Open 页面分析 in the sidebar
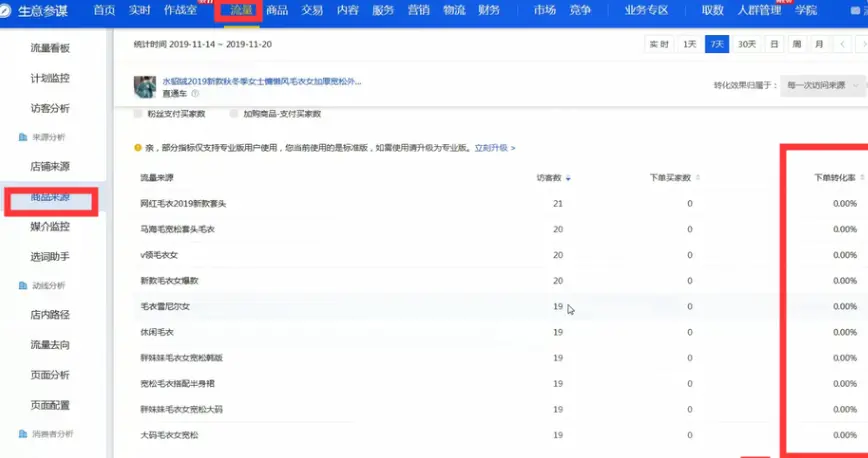 tap(50, 375)
